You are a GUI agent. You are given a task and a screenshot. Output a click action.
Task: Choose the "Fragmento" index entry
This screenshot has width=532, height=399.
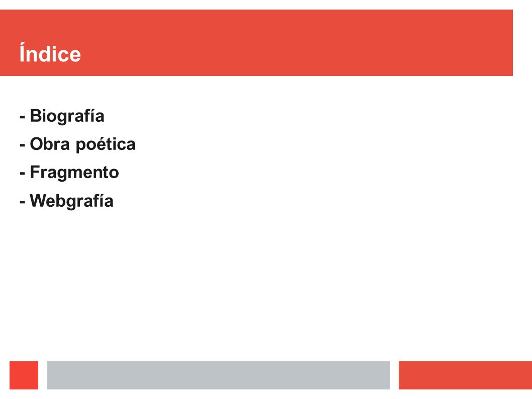(x=74, y=172)
